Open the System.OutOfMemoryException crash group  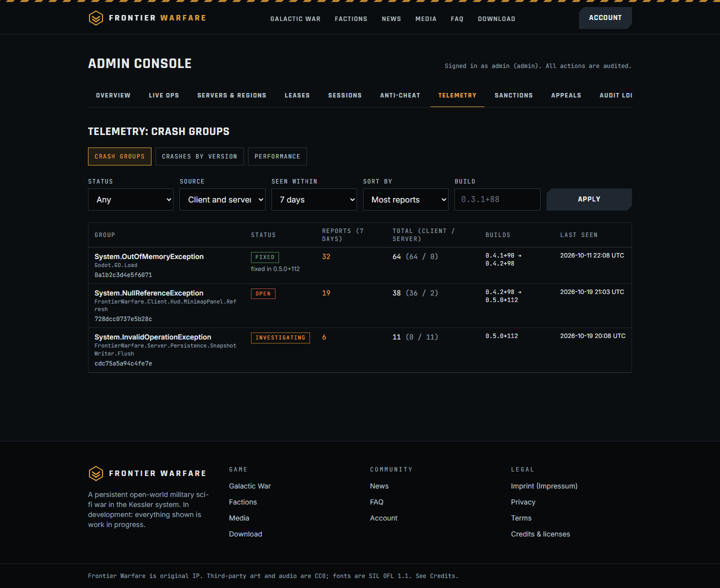pyautogui.click(x=149, y=256)
